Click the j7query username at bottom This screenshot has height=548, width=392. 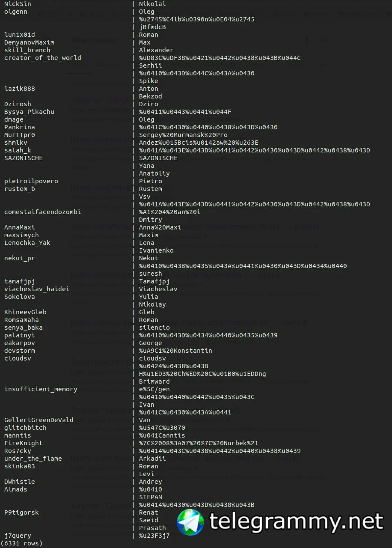coord(18,536)
